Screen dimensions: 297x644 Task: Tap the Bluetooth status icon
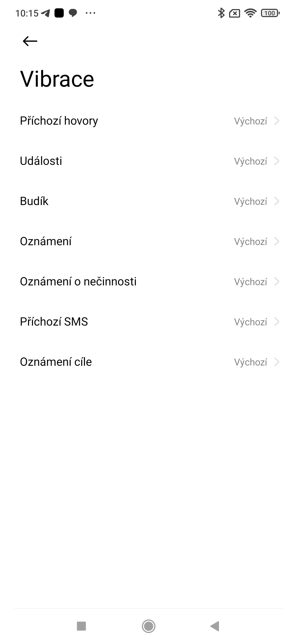(221, 13)
